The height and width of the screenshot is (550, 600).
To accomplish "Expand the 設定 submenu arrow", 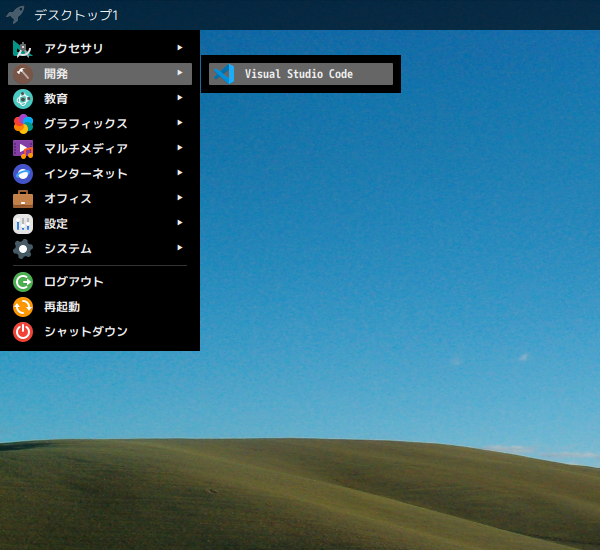I will 180,223.
